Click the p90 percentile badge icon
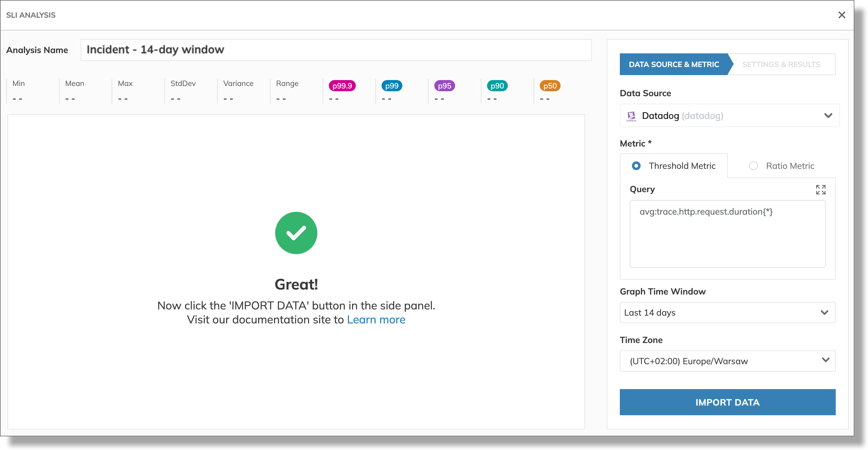 coord(497,86)
